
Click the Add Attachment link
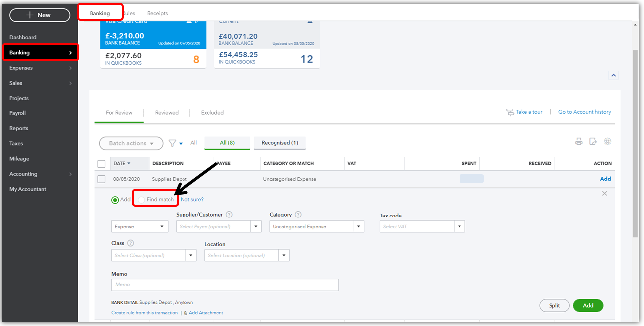[x=206, y=313]
